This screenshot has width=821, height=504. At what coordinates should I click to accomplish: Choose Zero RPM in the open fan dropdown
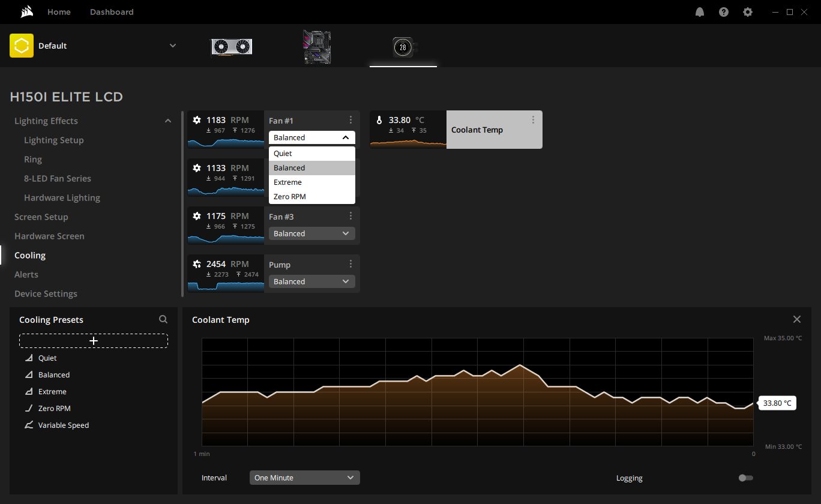point(312,197)
